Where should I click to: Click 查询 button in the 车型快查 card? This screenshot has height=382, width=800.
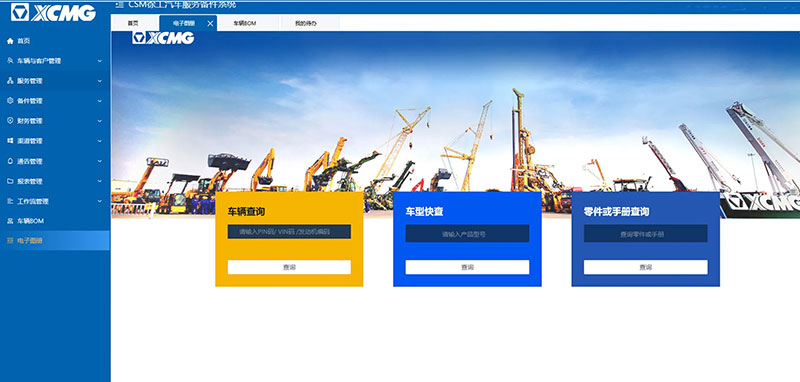click(467, 267)
